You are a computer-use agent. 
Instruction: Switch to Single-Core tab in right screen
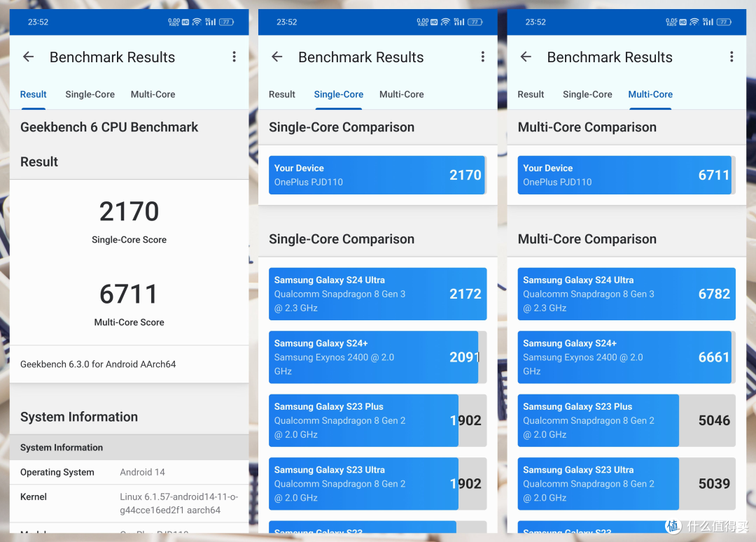(x=588, y=94)
